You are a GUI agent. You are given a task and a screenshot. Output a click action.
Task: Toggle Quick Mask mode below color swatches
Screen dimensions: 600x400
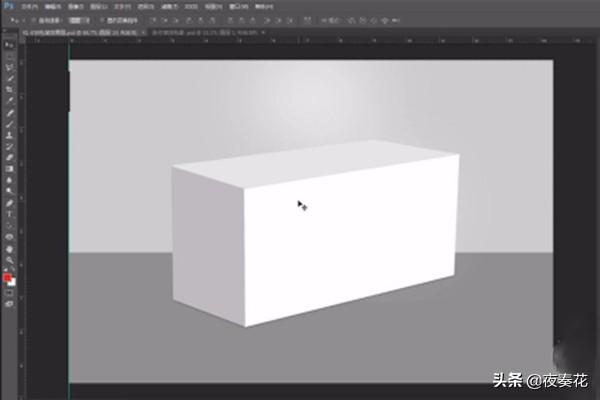coord(10,292)
